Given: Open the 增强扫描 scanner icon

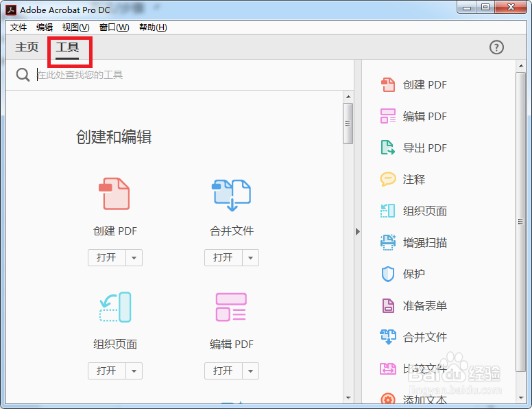Looking at the screenshot, I should click(388, 242).
